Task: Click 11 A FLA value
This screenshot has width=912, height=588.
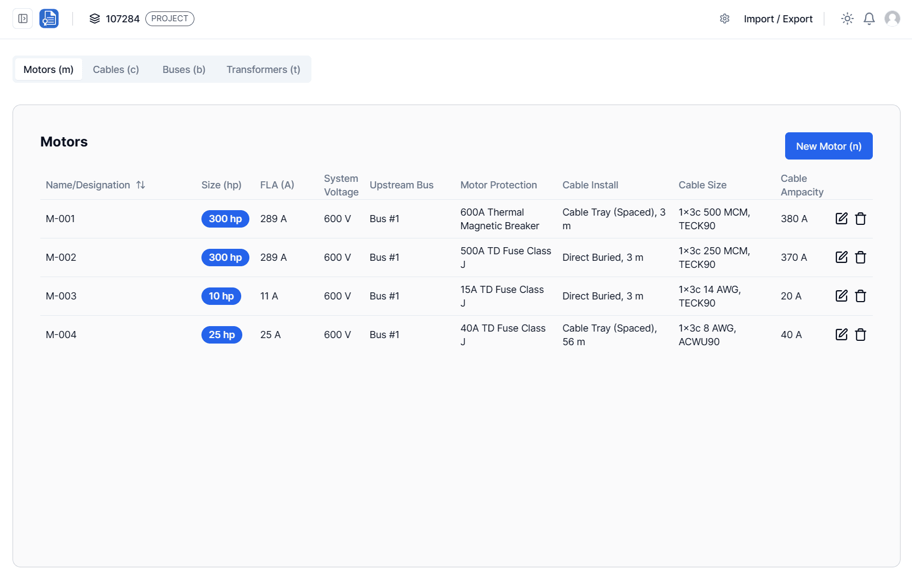Action: click(269, 296)
